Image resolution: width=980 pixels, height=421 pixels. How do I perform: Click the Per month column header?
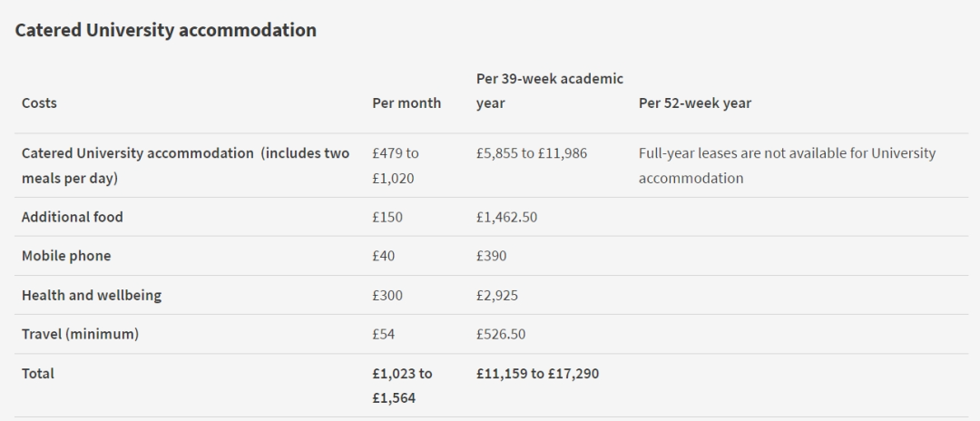(407, 103)
